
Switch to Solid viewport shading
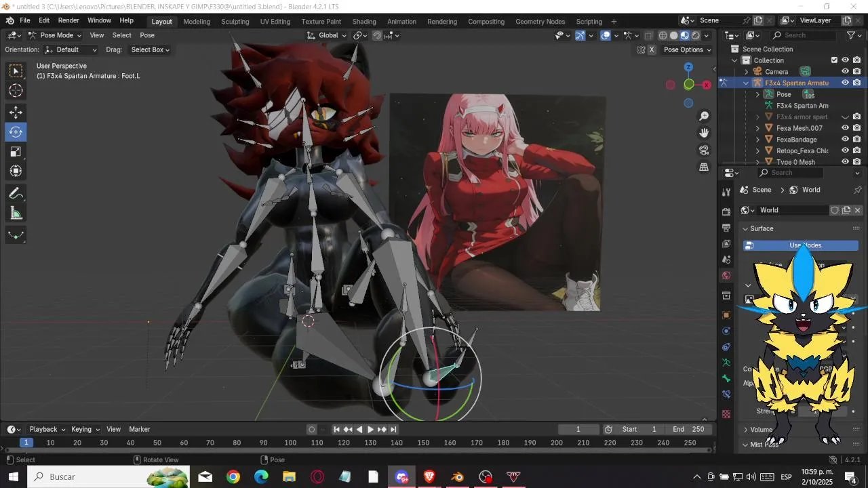674,35
